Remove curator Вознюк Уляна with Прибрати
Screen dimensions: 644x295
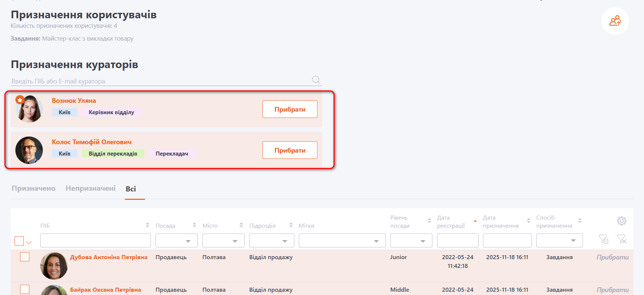click(x=290, y=109)
